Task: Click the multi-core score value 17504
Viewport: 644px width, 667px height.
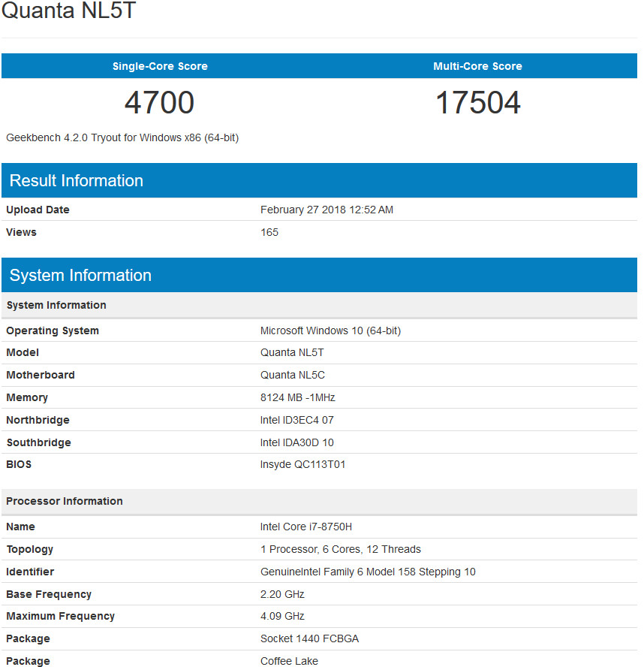Action: [477, 103]
